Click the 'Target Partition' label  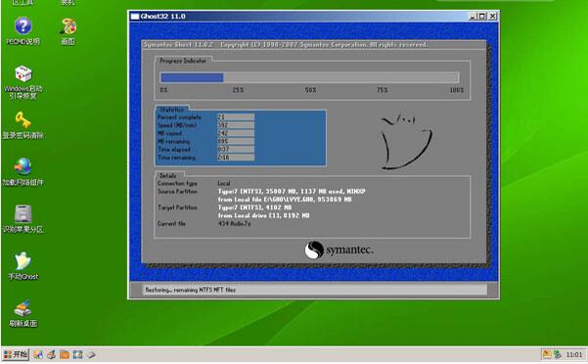tap(177, 207)
